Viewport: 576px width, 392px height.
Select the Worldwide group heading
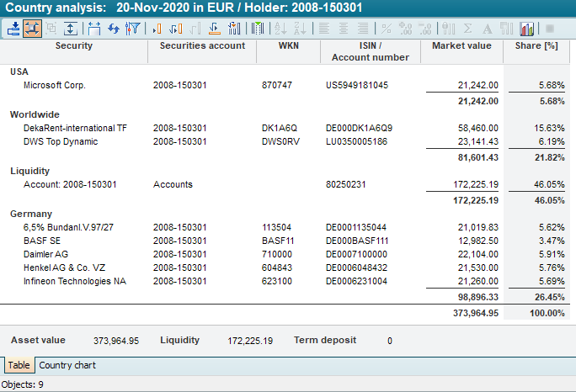click(35, 114)
